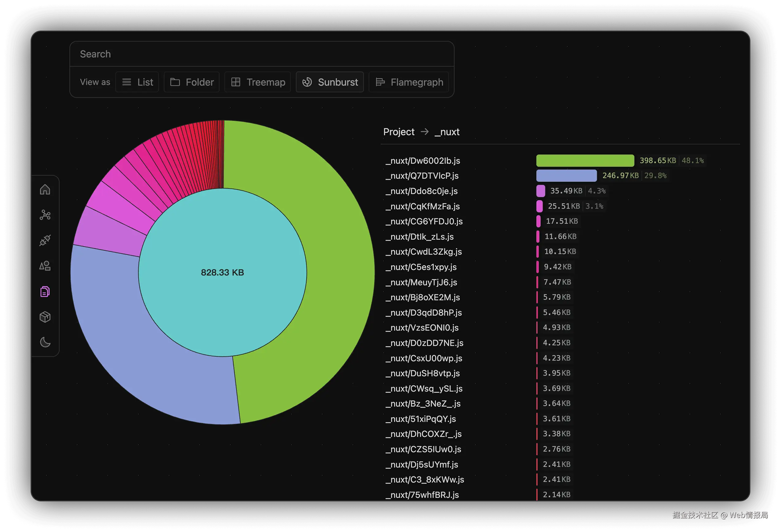Click the 828.33 KB sunburst center circle

[x=222, y=272]
